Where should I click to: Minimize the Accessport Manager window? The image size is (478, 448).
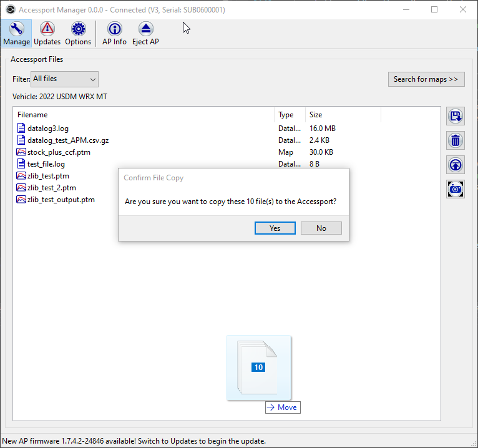[x=406, y=10]
